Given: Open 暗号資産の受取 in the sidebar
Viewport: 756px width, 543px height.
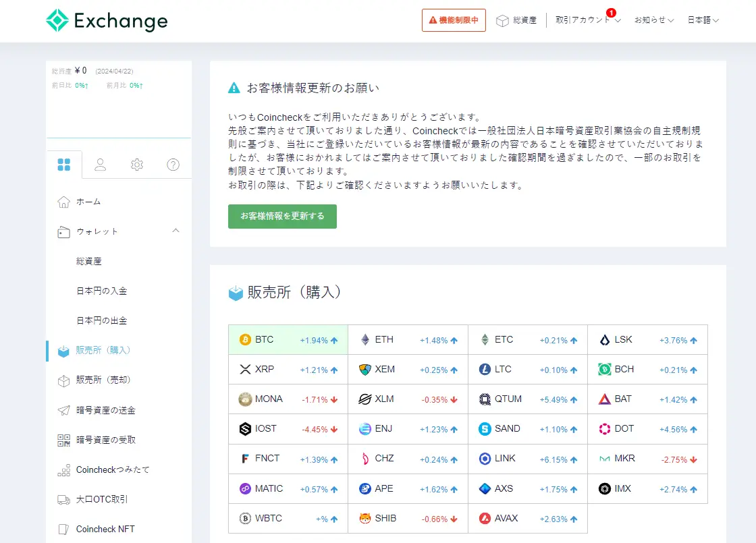Looking at the screenshot, I should tap(105, 440).
